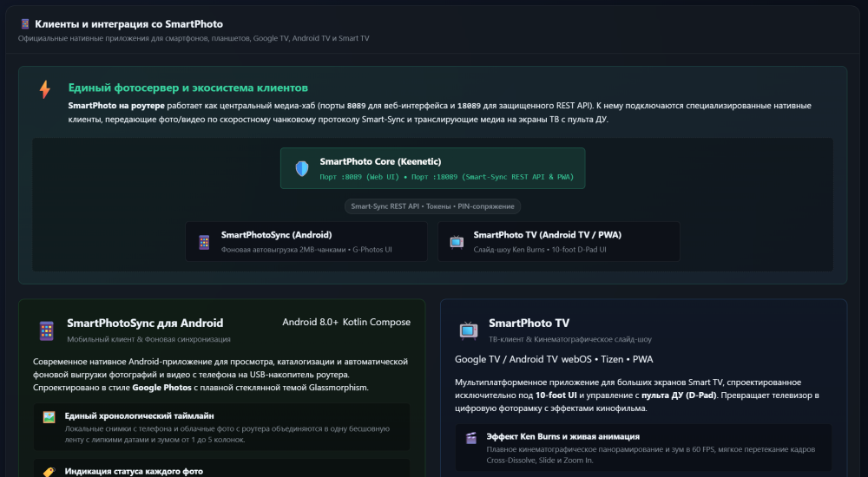
Task: Click the Kotlin Compose badge
Action: 377,322
